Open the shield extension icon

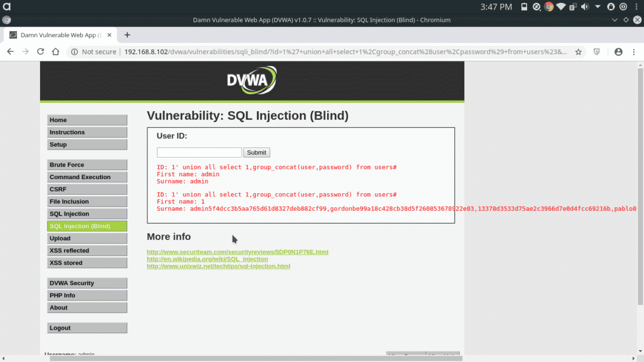597,52
